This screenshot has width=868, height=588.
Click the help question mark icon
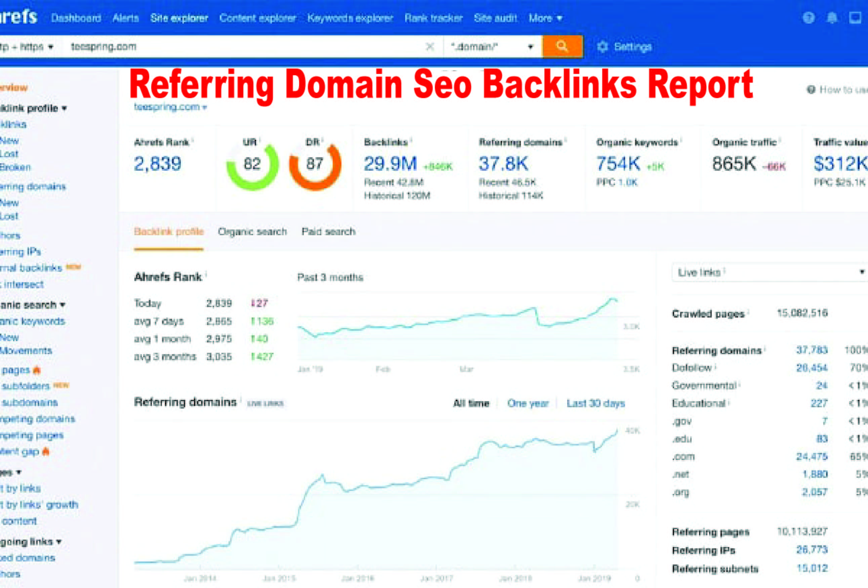(808, 17)
